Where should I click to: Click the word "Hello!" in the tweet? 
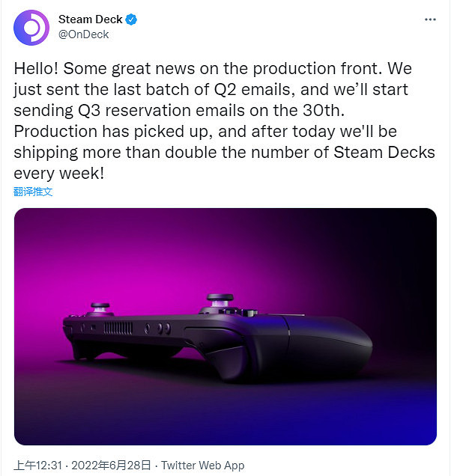[x=35, y=67]
